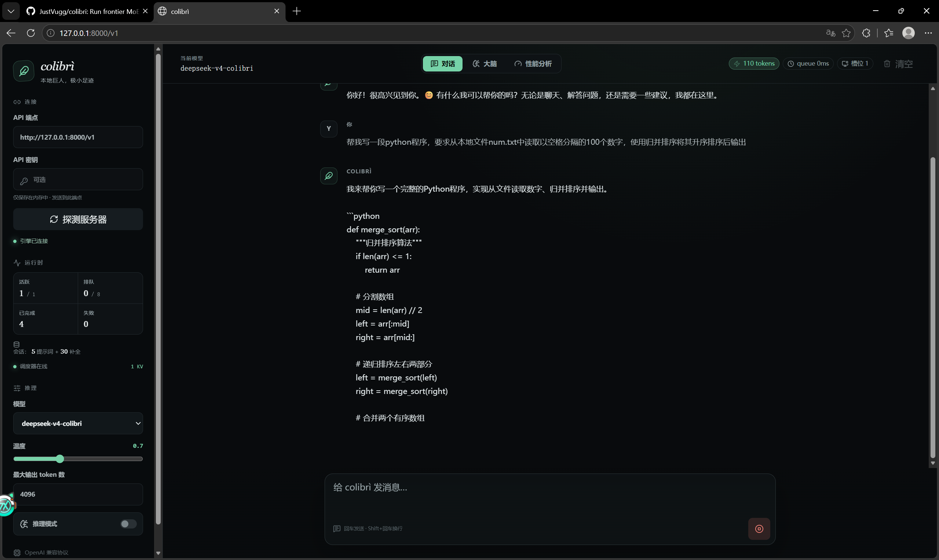Click the stop generation button
939x560 pixels.
coord(759,529)
